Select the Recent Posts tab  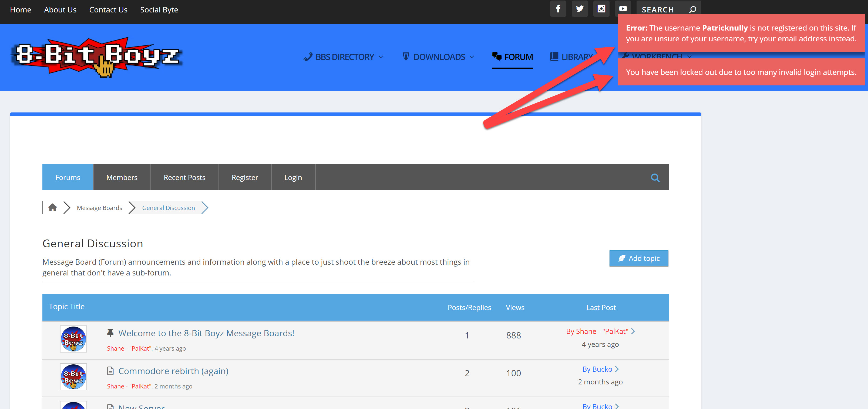(x=185, y=177)
